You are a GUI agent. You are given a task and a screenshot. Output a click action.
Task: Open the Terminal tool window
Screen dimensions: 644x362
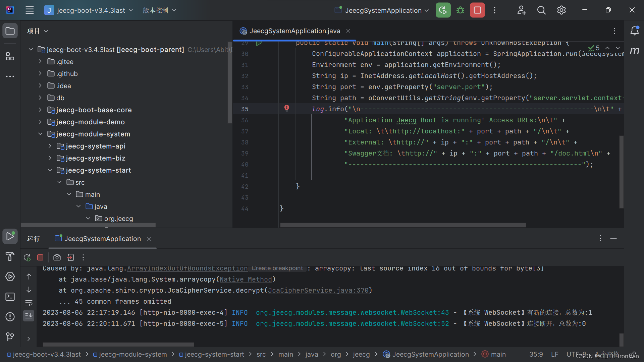[x=10, y=297]
